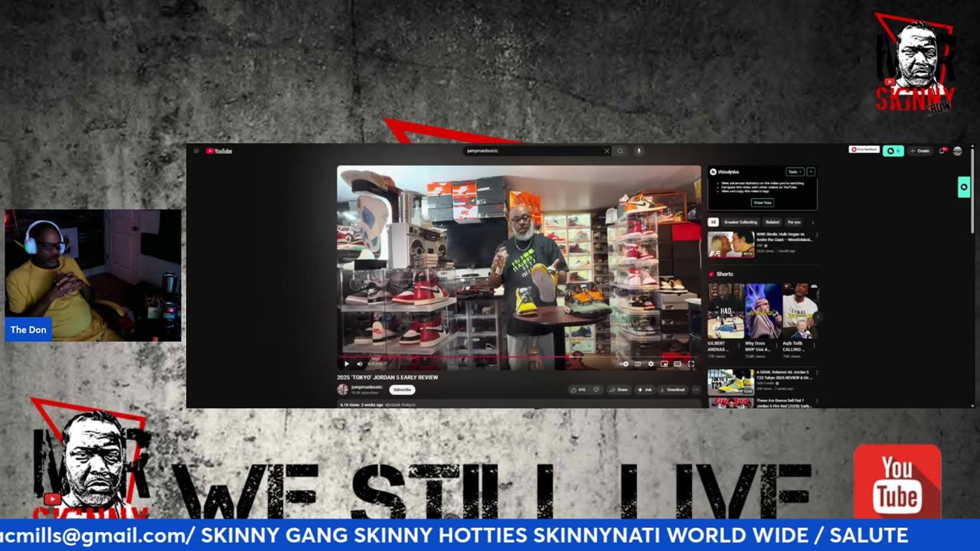Open the GILBERT ARENAS short
980x551 pixels.
[x=726, y=311]
